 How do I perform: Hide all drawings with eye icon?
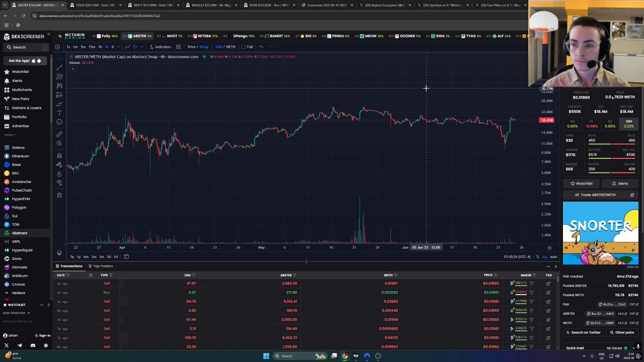pyautogui.click(x=59, y=182)
